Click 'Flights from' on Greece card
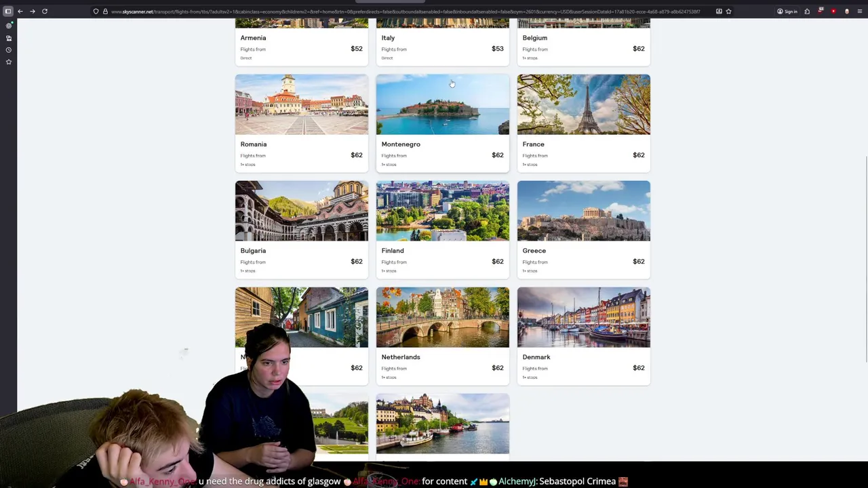Image resolution: width=868 pixels, height=488 pixels. click(x=535, y=262)
